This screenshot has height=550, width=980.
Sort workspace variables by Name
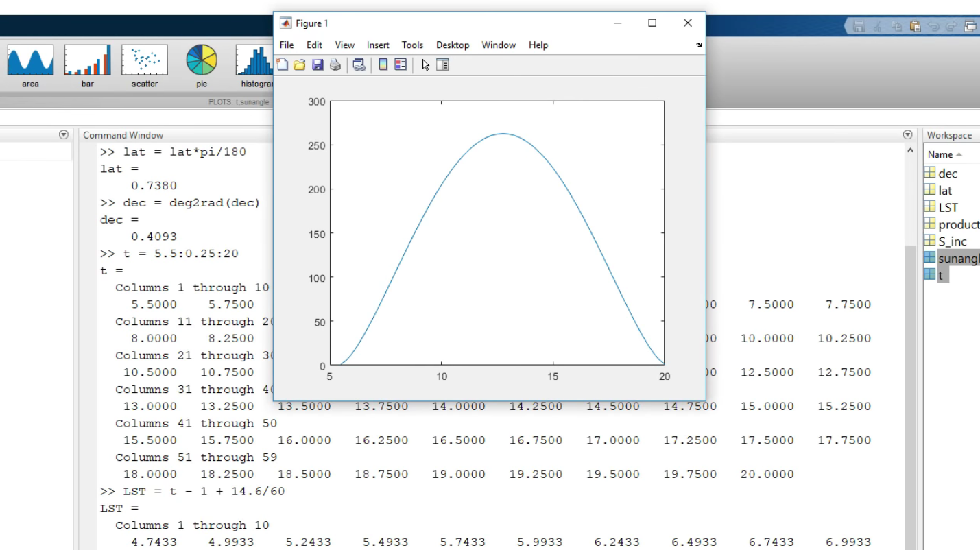[940, 154]
